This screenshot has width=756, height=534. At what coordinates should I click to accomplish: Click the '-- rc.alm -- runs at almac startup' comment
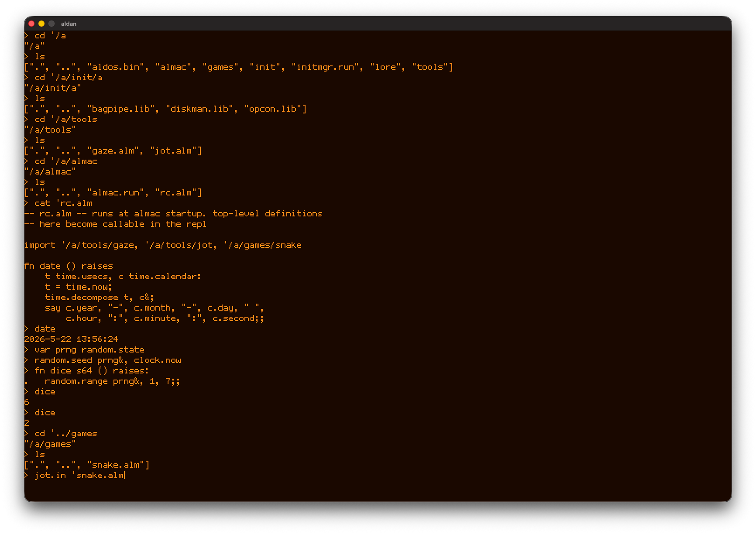point(173,213)
